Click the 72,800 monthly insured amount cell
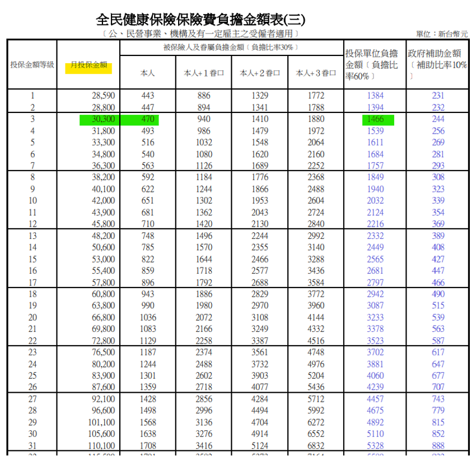 103,341
